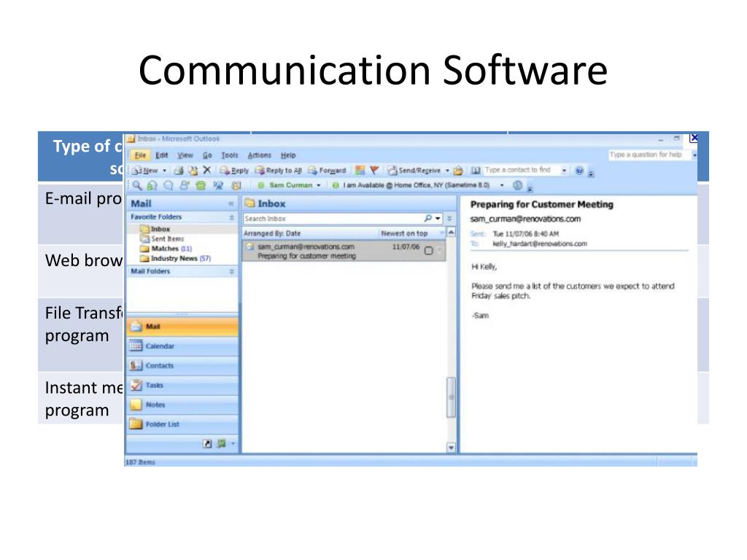The image size is (747, 560).
Task: Open the Send/Receive dropdown arrow
Action: click(x=447, y=171)
